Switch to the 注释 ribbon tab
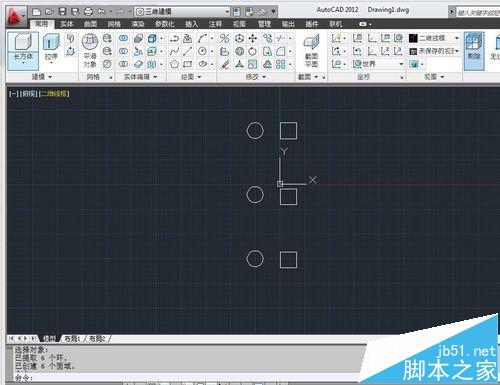The image size is (500, 385). pos(215,24)
